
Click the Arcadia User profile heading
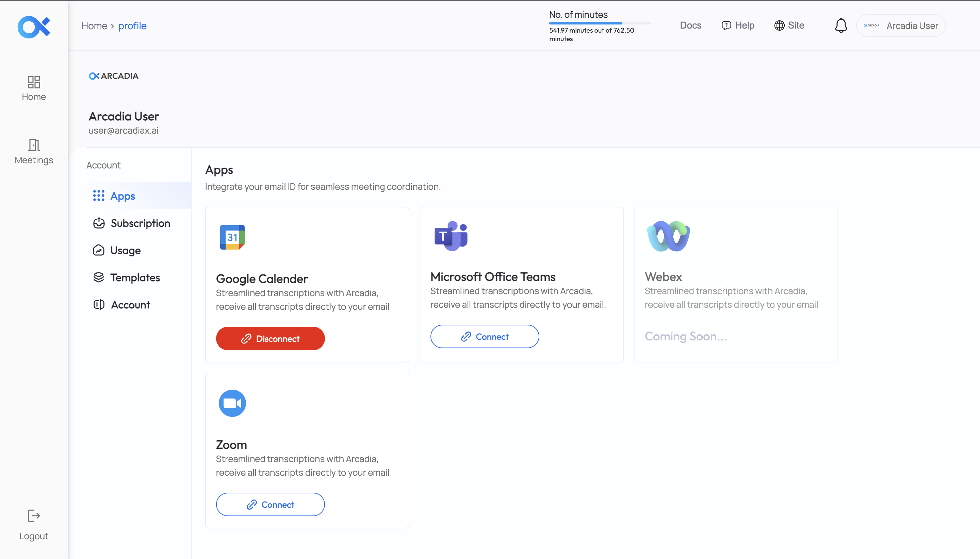(124, 116)
